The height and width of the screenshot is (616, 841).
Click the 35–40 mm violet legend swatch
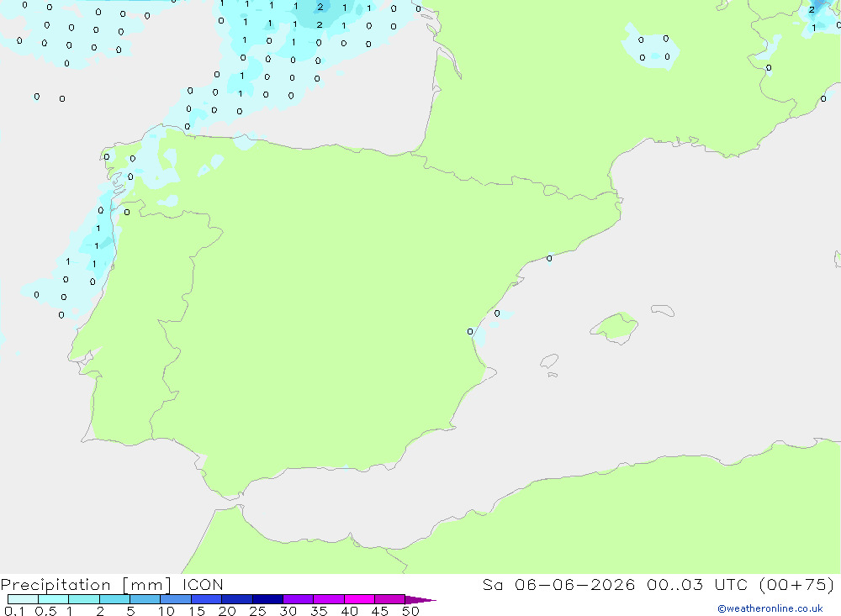point(328,599)
